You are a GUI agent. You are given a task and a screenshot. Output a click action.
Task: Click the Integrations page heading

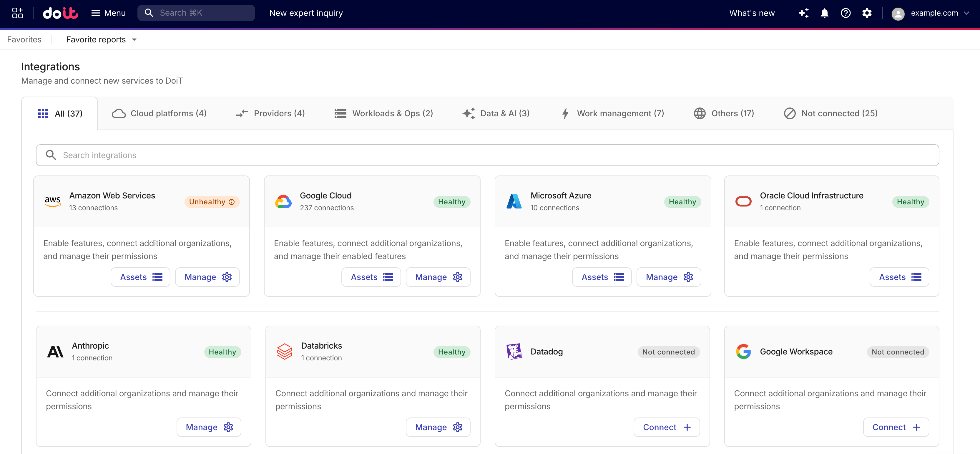pyautogui.click(x=50, y=67)
